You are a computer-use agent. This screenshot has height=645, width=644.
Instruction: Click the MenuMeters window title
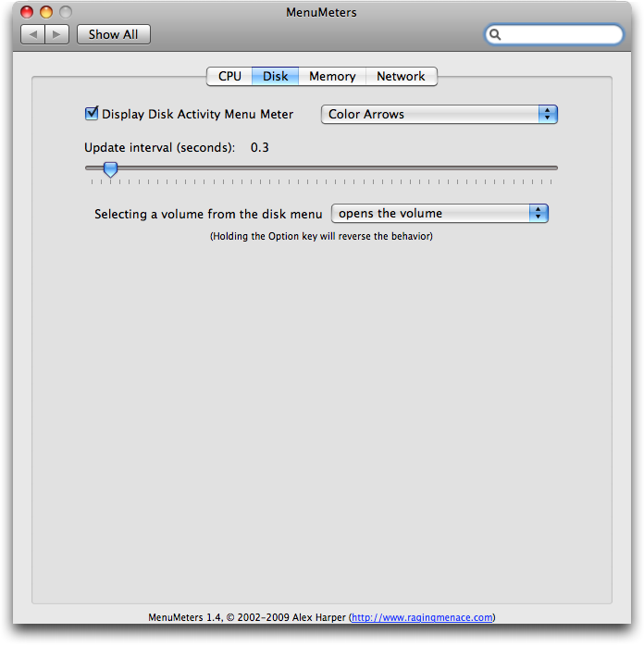[321, 12]
